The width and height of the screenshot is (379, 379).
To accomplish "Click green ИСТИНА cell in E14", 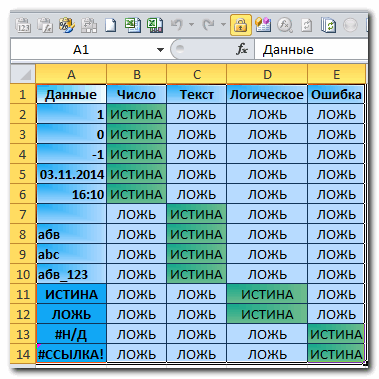I will click(x=336, y=354).
